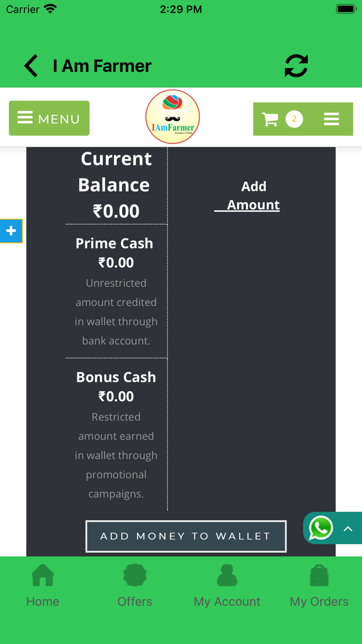Open the hamburger menu beside the cart
The width and height of the screenshot is (362, 644).
tap(331, 120)
